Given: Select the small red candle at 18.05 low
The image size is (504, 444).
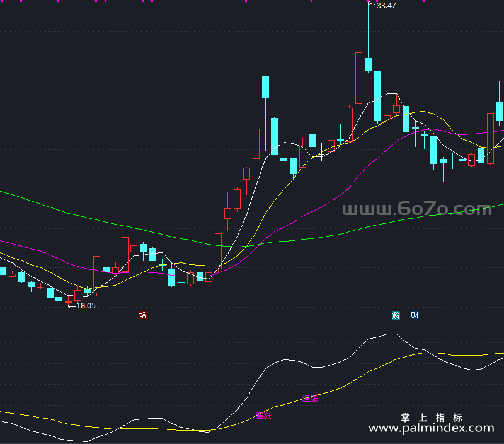Looking at the screenshot, I should pyautogui.click(x=69, y=302).
